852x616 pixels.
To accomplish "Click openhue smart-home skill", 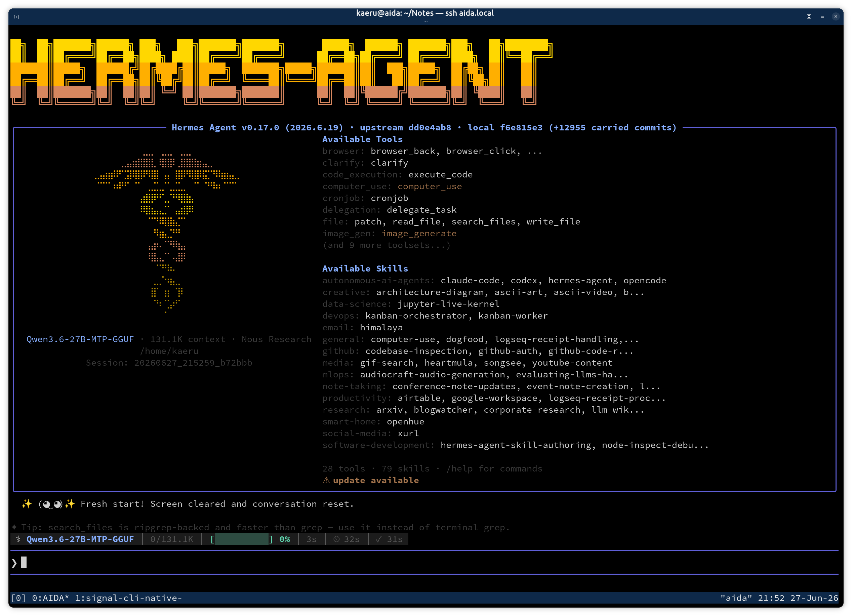I will [405, 422].
